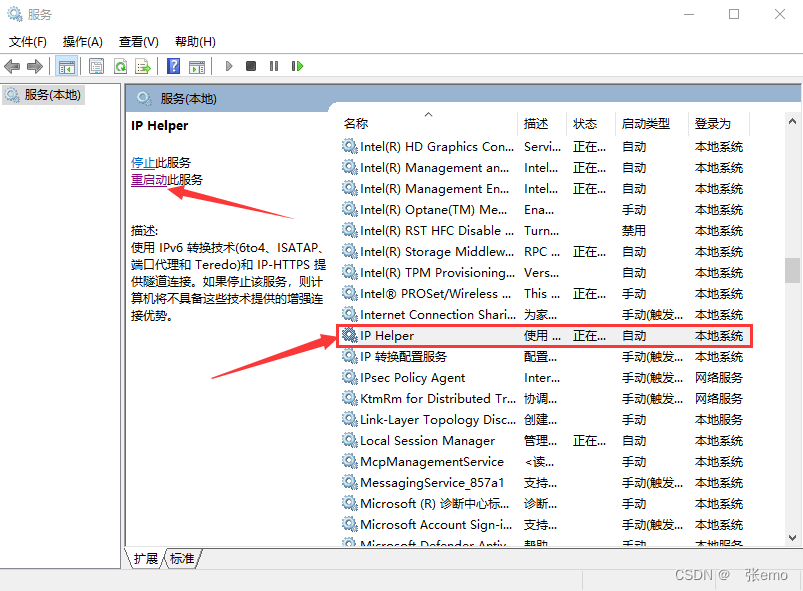Select gear icon of IP 转换配置服务 row

350,356
